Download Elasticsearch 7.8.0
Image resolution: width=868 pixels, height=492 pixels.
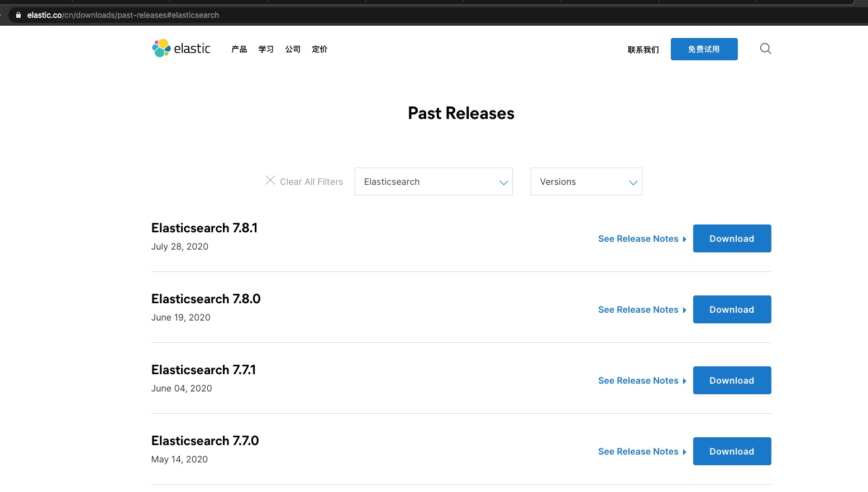point(732,309)
